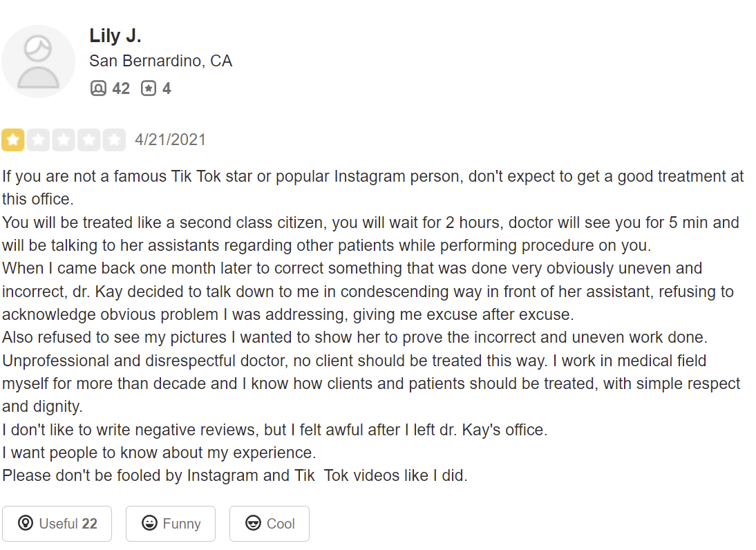The image size is (756, 550).
Task: Click the sunglasses face icon in Cool button
Action: point(253,524)
